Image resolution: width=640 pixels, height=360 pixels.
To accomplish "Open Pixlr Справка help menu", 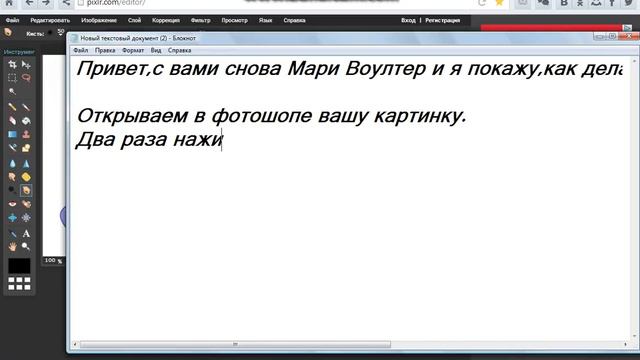I will tap(294, 20).
